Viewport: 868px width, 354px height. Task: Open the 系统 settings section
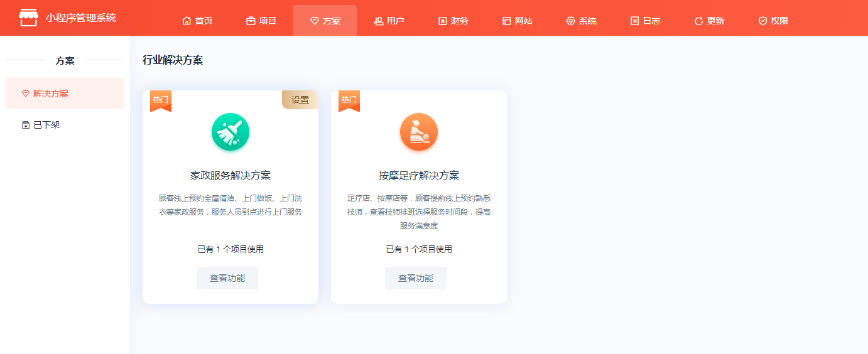tap(582, 21)
